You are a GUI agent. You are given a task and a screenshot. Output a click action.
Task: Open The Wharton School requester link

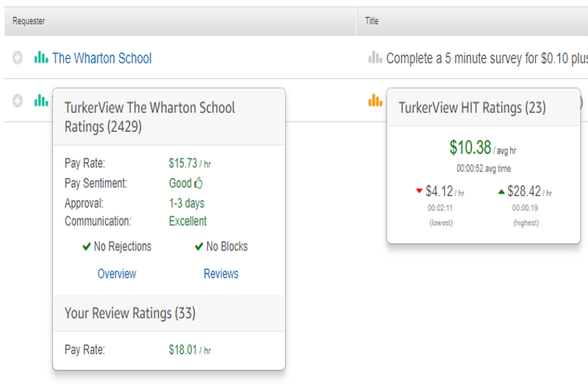101,58
